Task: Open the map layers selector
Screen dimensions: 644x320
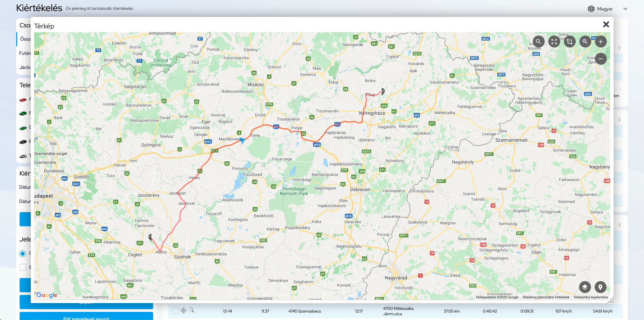Action: 585,287
